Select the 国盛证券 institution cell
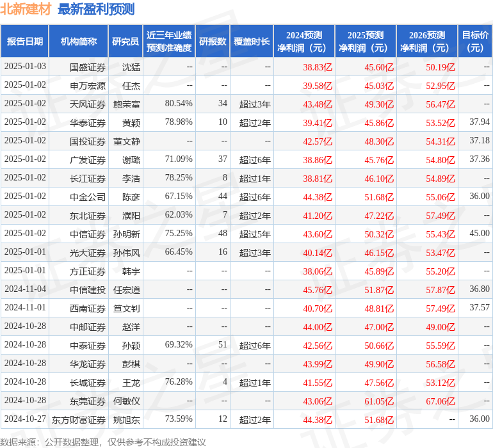The image size is (493, 448). tap(88, 67)
